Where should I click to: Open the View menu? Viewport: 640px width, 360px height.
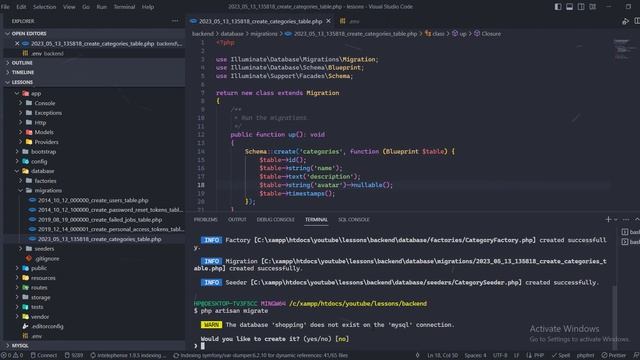(x=69, y=7)
